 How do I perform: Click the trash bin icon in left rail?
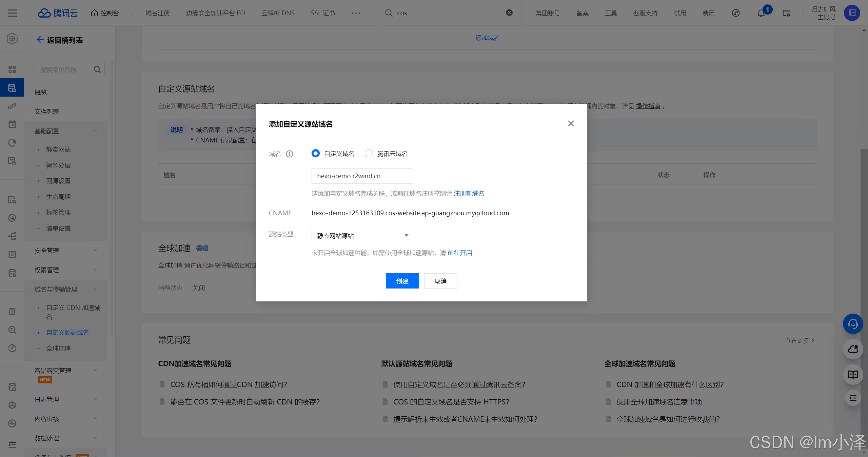[12, 312]
